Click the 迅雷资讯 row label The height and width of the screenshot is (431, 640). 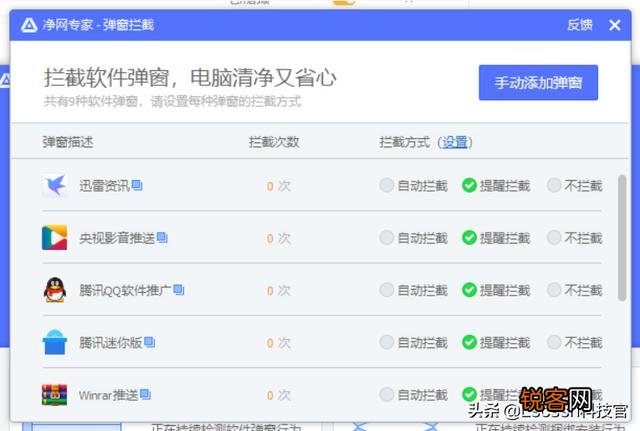[x=105, y=186]
